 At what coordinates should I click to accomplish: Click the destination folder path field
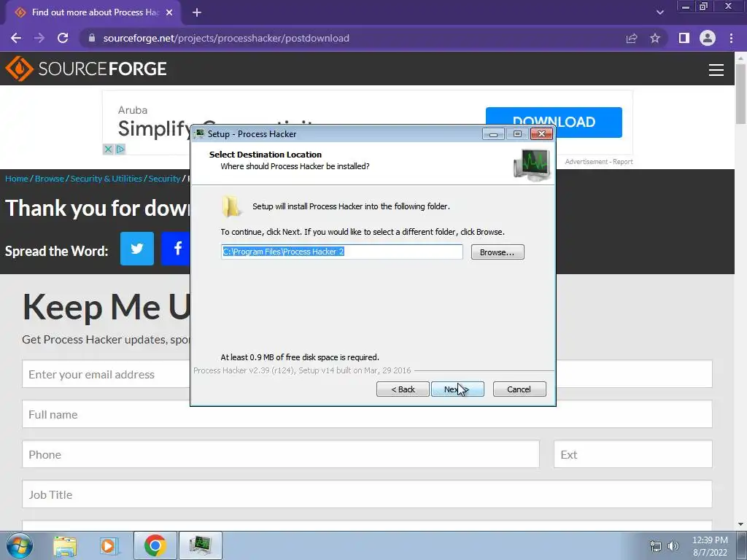tap(341, 252)
